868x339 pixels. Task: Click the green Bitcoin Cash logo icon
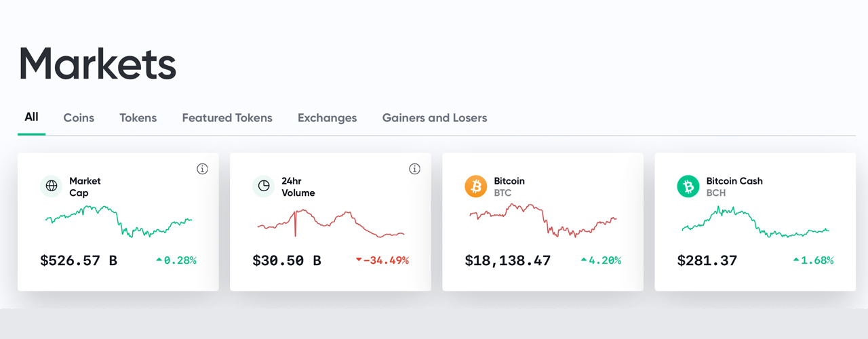pos(688,186)
